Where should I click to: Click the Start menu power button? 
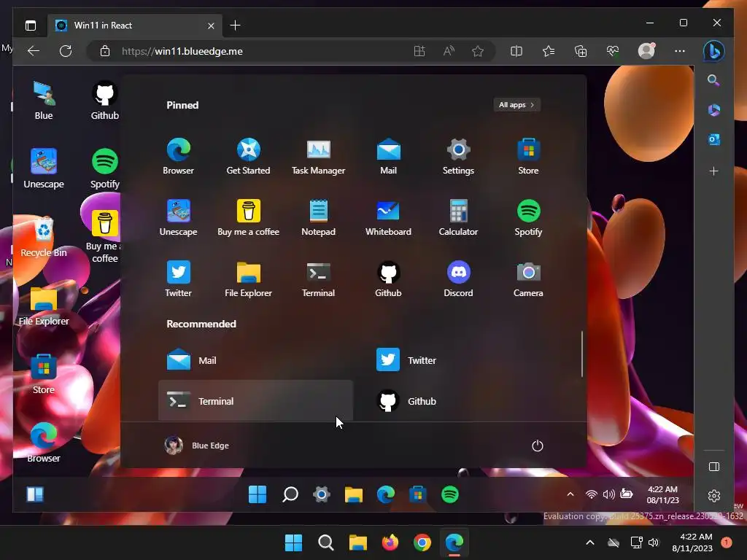pyautogui.click(x=538, y=446)
